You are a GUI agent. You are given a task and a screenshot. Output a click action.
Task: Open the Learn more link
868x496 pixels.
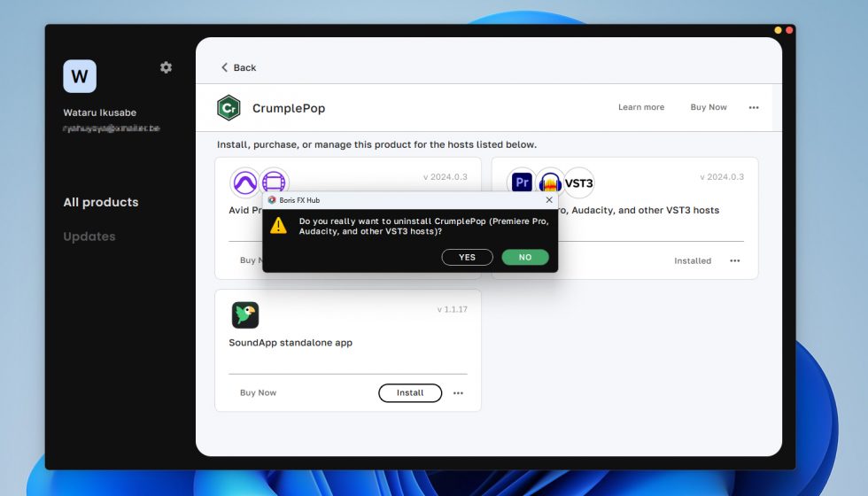641,107
